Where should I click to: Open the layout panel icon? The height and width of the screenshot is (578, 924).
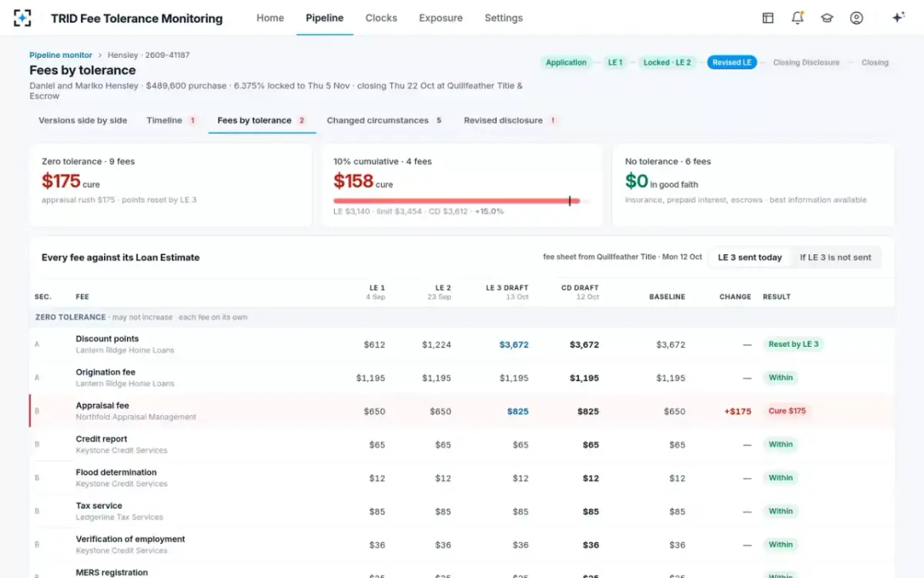768,18
